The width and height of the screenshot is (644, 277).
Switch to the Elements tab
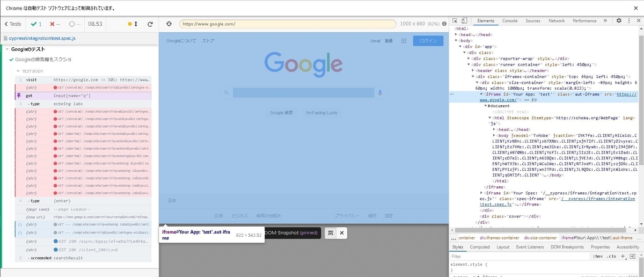(486, 21)
